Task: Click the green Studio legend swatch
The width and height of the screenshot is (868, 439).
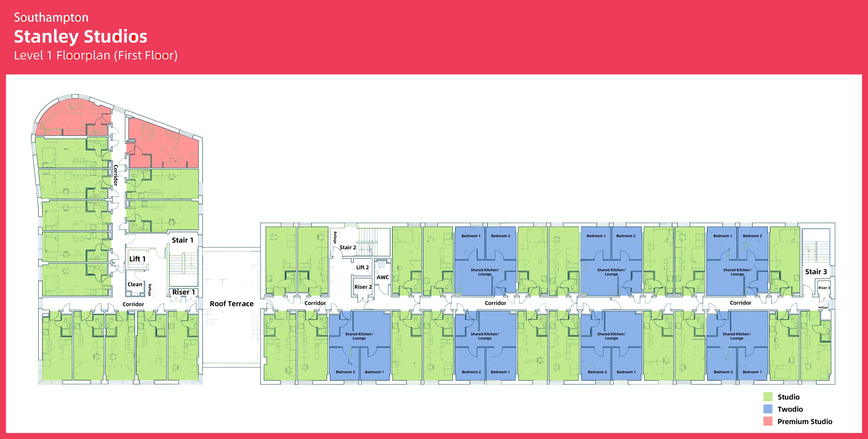Action: click(768, 397)
